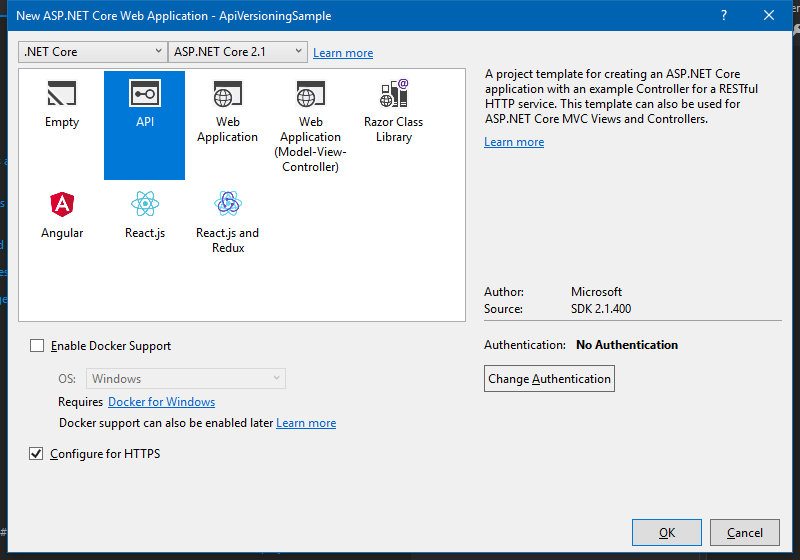Cancel the new project dialog
800x560 pixels.
(745, 533)
